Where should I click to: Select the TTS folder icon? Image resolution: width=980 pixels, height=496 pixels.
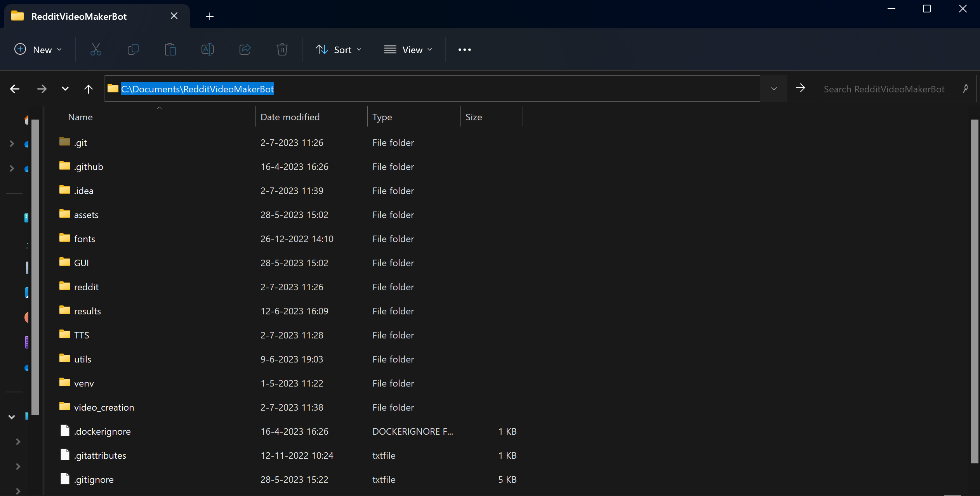point(65,334)
